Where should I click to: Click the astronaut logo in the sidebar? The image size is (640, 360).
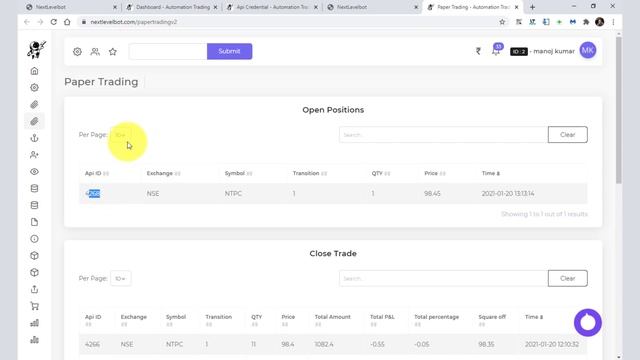tap(36, 49)
